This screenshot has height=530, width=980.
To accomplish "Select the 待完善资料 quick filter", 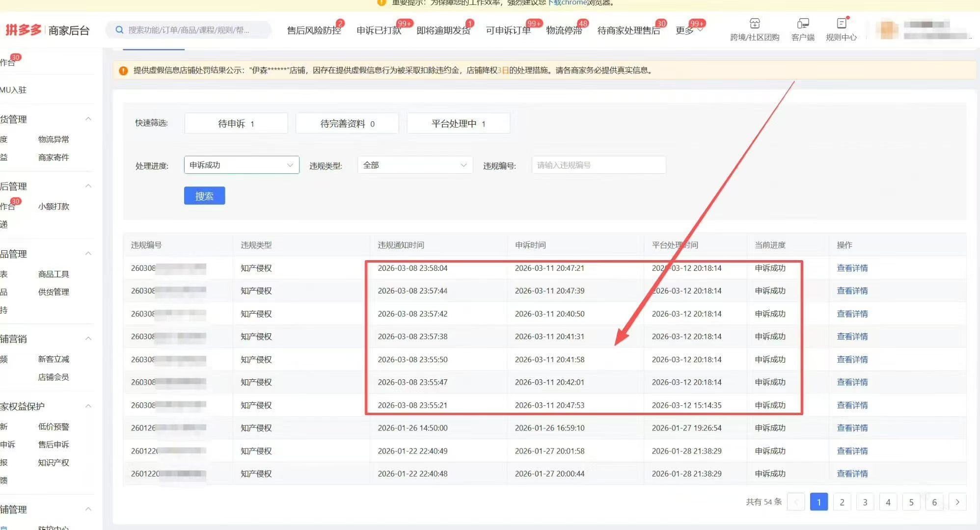I will 347,124.
